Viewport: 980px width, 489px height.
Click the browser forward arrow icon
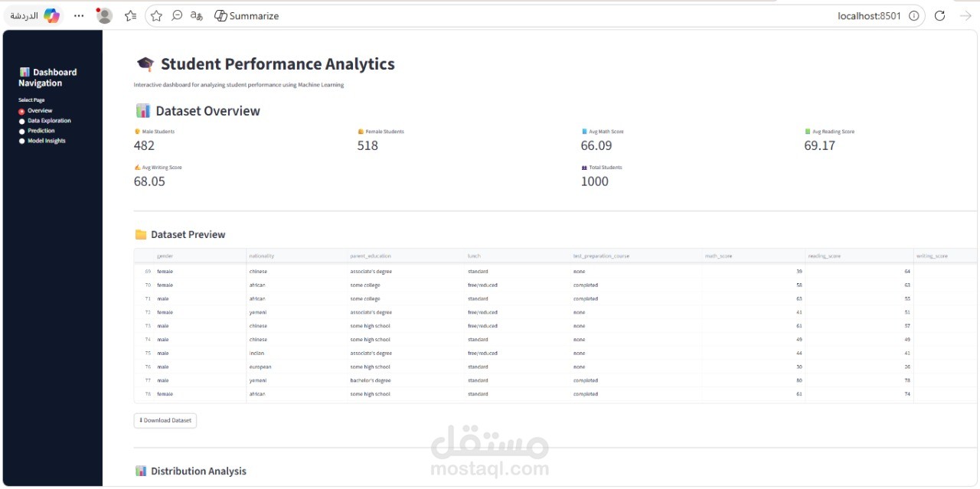965,15
